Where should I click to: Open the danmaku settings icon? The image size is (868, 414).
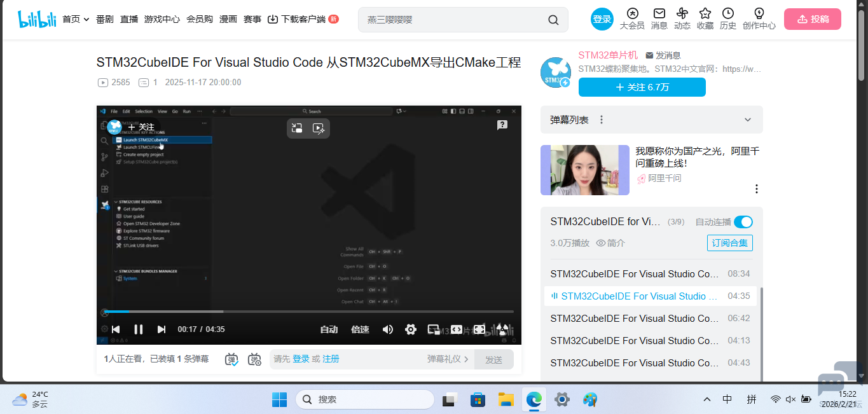click(254, 359)
